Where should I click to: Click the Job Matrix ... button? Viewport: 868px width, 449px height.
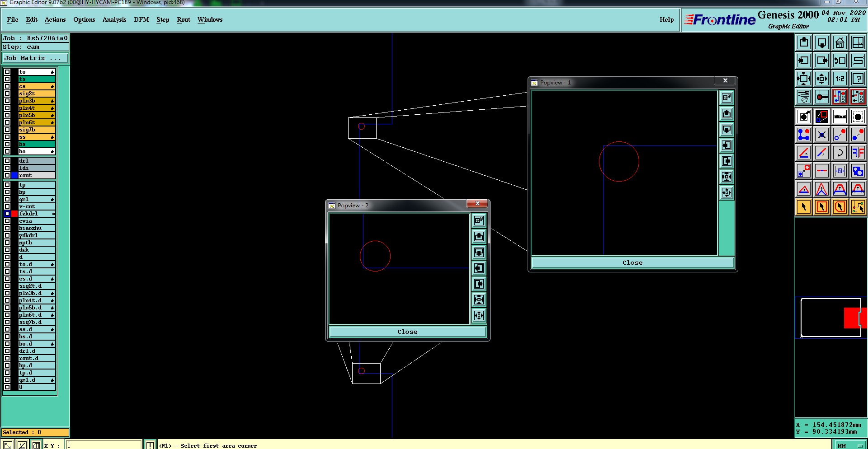35,58
